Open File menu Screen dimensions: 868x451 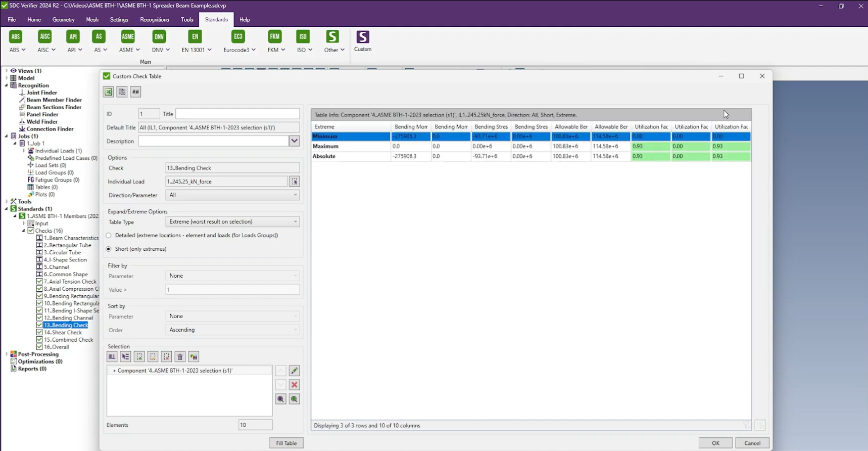12,20
